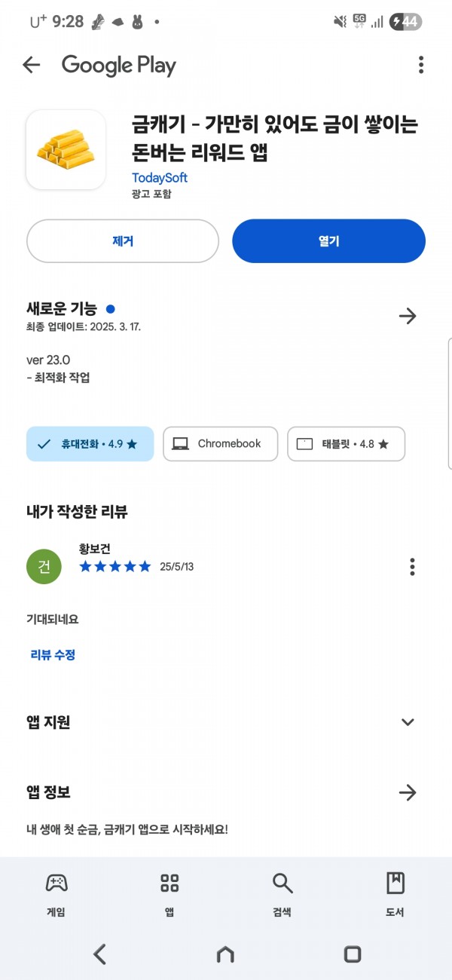The width and height of the screenshot is (452, 980).
Task: Open 새로운 기능 arrow
Action: pyautogui.click(x=408, y=316)
